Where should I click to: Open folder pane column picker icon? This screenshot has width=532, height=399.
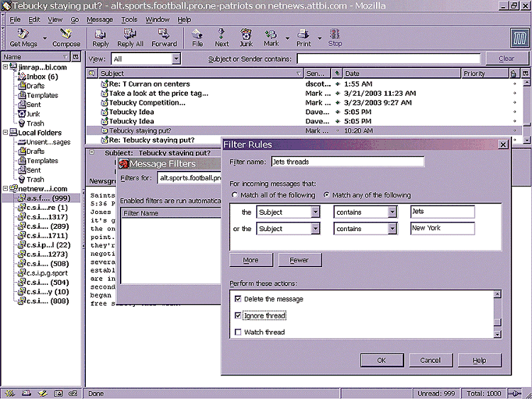coord(76,57)
